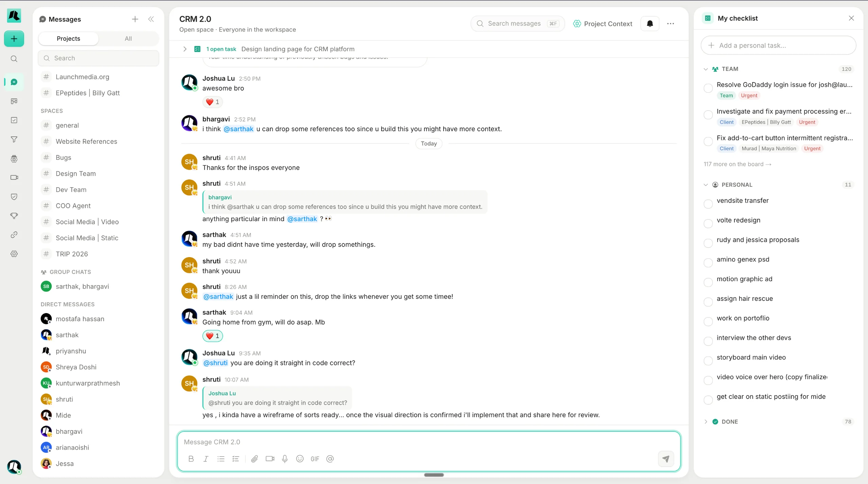
Task: Expand the 1 open task bar
Action: (185, 49)
